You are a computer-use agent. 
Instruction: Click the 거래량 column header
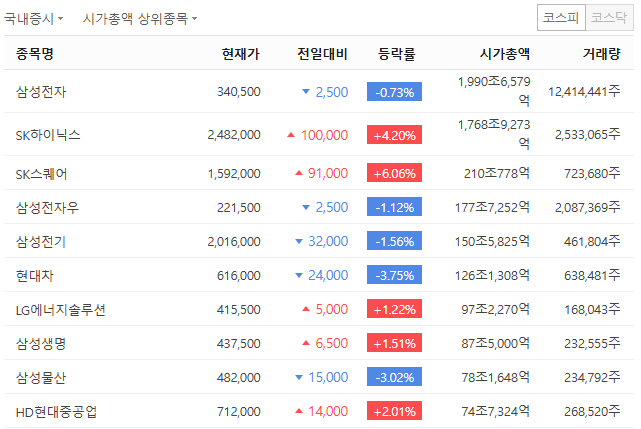click(602, 54)
